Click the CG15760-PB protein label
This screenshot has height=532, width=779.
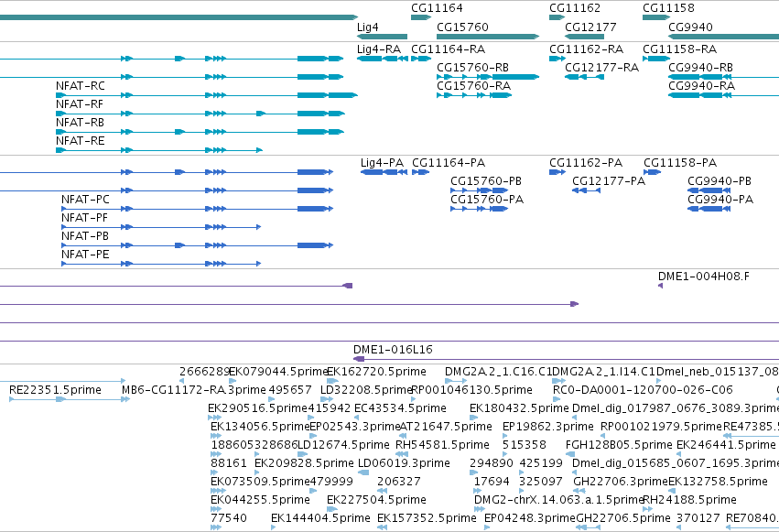(x=486, y=181)
